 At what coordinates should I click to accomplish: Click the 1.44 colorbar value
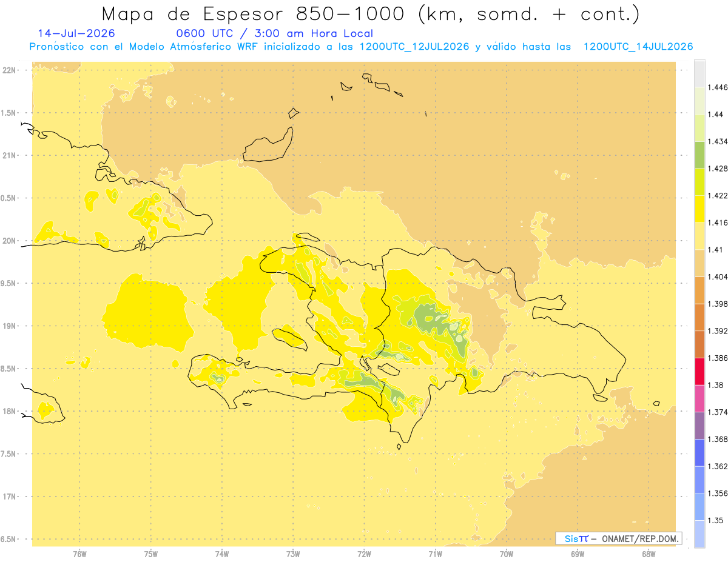715,115
